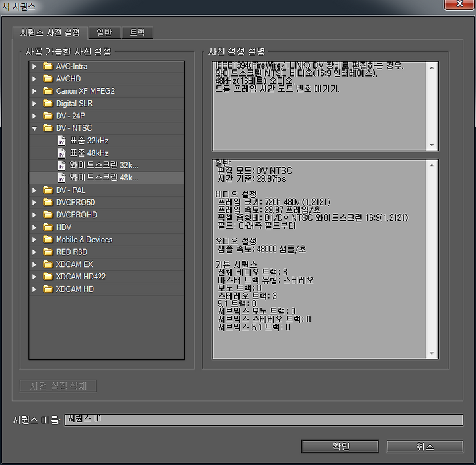Open the 일반 tab
The width and height of the screenshot is (476, 465).
[x=104, y=33]
